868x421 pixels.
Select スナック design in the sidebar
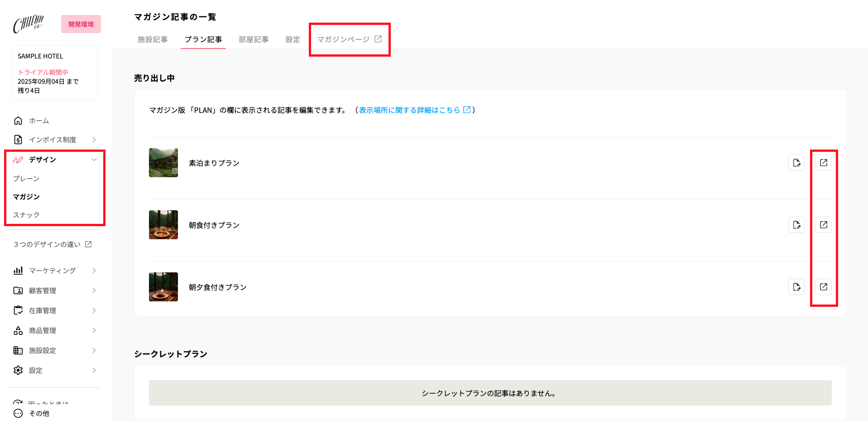pos(26,215)
